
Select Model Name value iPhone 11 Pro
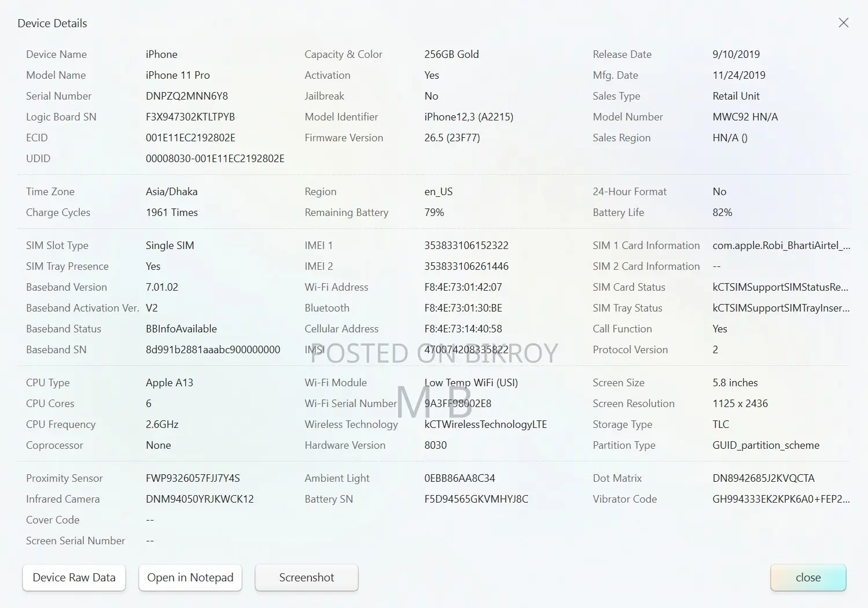coord(178,75)
